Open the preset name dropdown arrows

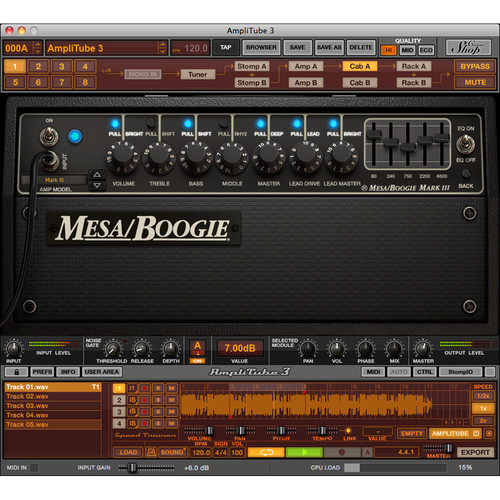coord(162,48)
